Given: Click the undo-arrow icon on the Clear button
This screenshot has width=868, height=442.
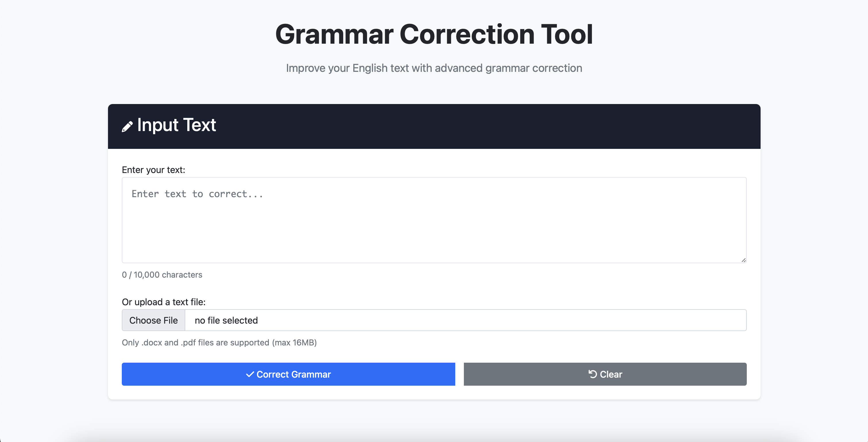Looking at the screenshot, I should pyautogui.click(x=592, y=374).
